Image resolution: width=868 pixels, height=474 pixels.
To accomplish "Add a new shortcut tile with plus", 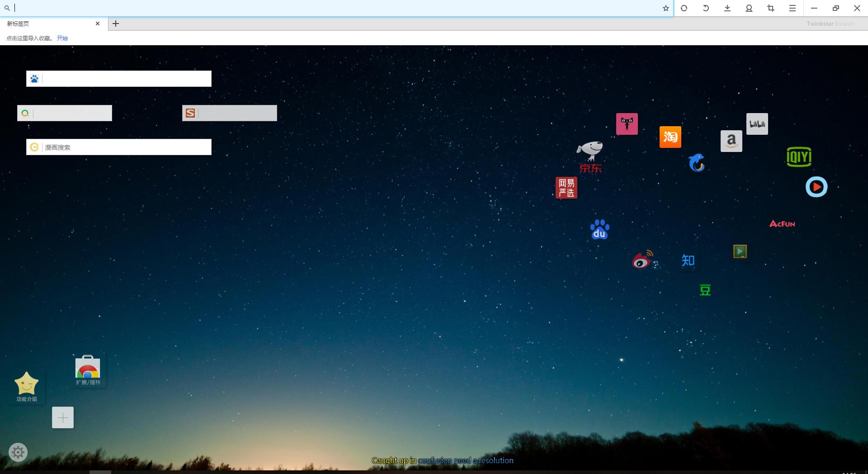I will (x=63, y=417).
